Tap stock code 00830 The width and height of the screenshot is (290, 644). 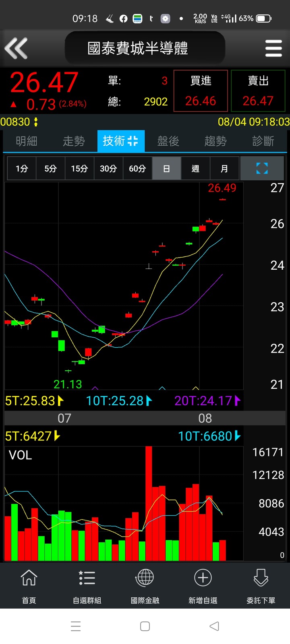tap(15, 122)
